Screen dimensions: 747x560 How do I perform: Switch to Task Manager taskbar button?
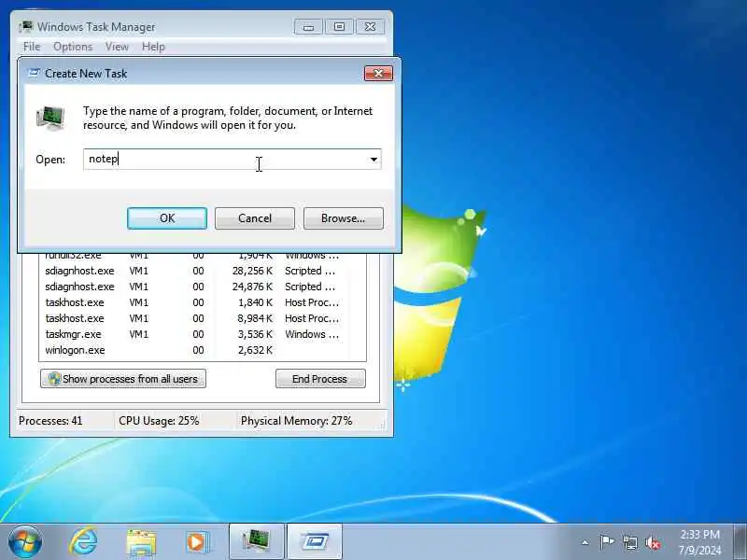point(256,542)
